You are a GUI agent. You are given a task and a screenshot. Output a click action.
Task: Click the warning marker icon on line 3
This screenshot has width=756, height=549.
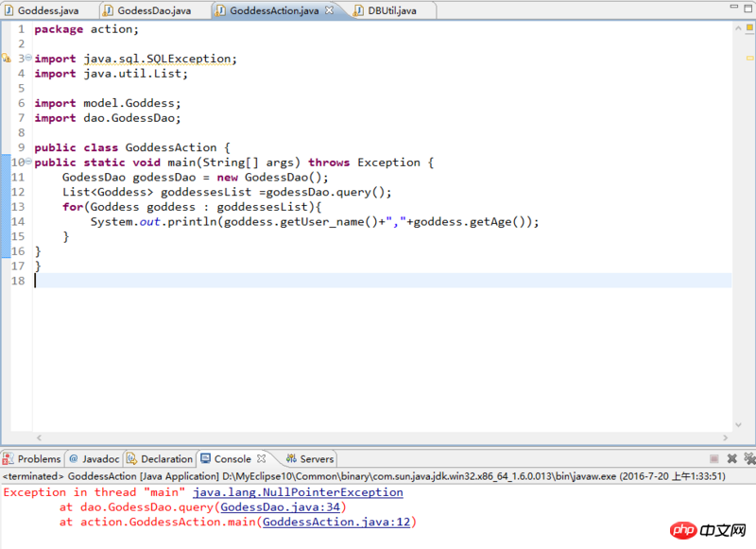(x=5, y=59)
